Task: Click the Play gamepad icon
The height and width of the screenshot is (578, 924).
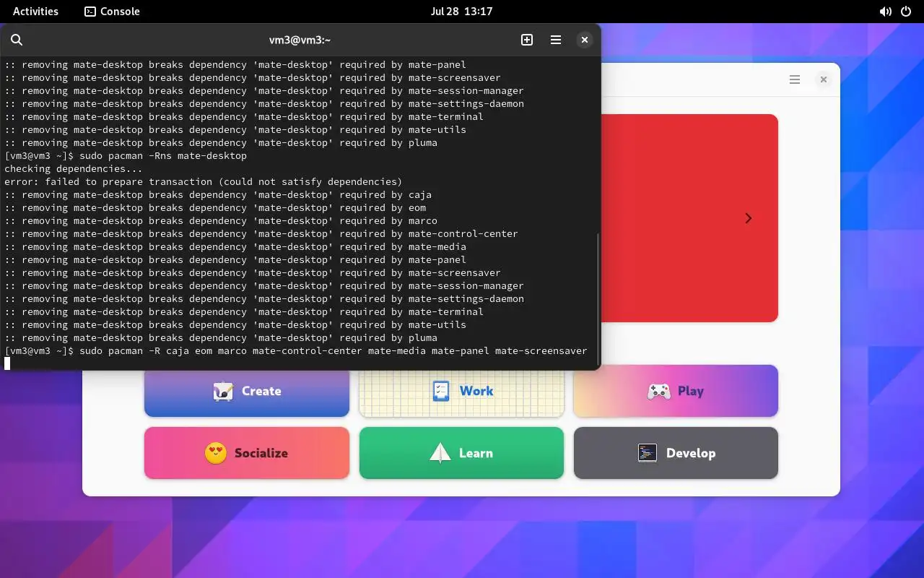Action: tap(658, 392)
